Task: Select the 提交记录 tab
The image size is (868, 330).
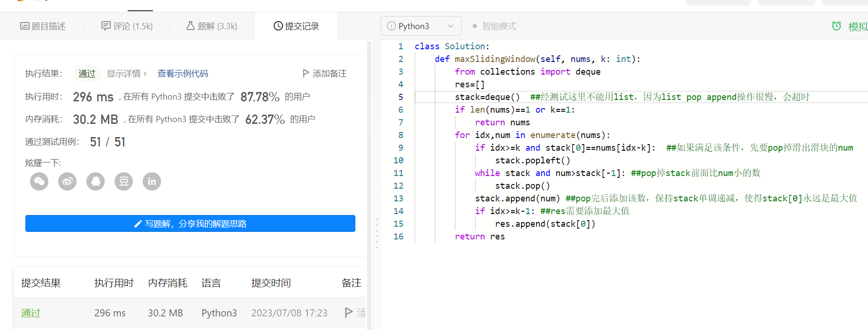Action: click(296, 26)
